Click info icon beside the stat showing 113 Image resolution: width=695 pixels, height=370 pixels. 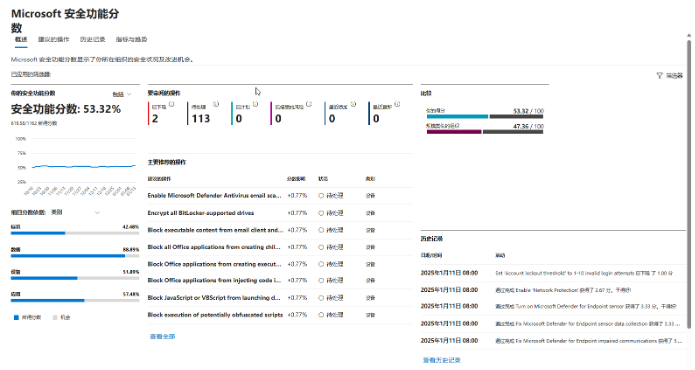(216, 104)
